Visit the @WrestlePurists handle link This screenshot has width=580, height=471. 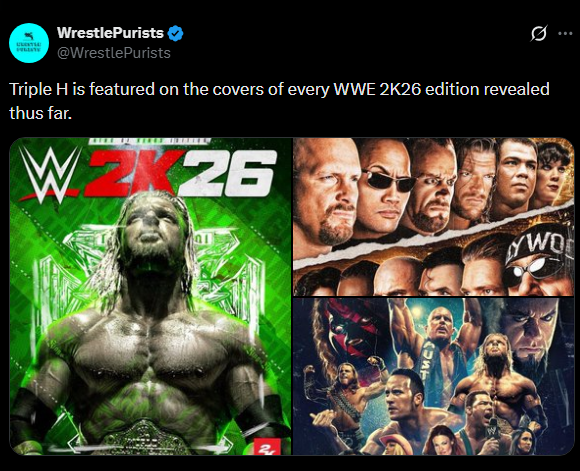coord(114,53)
